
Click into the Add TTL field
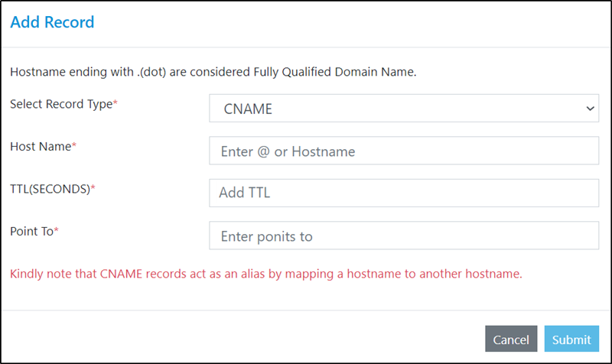point(403,193)
